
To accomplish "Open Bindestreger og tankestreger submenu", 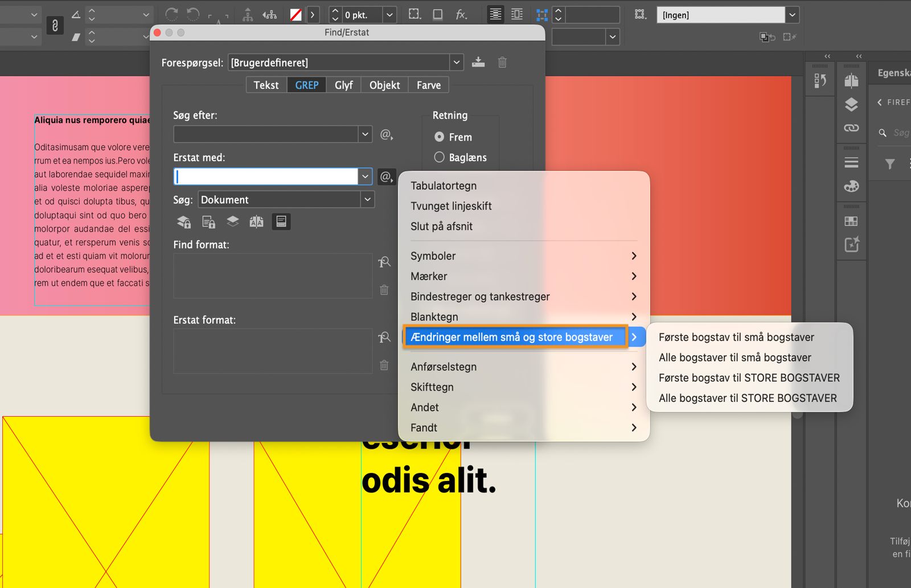I will point(524,297).
